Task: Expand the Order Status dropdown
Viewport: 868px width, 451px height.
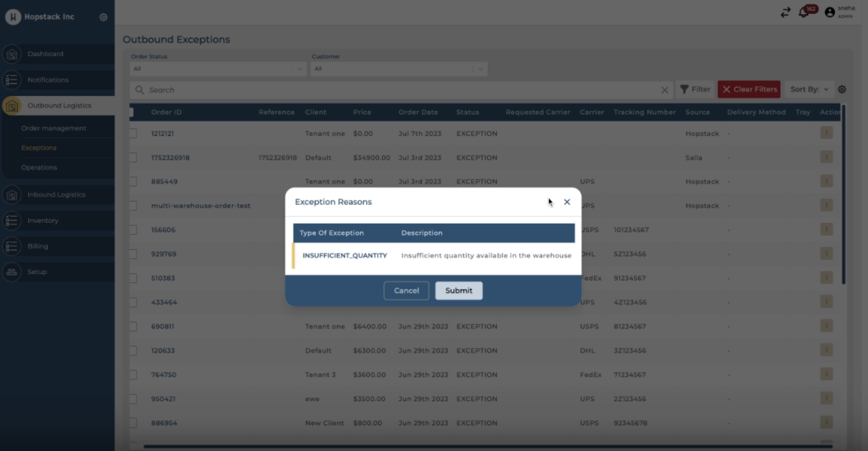Action: pos(218,69)
